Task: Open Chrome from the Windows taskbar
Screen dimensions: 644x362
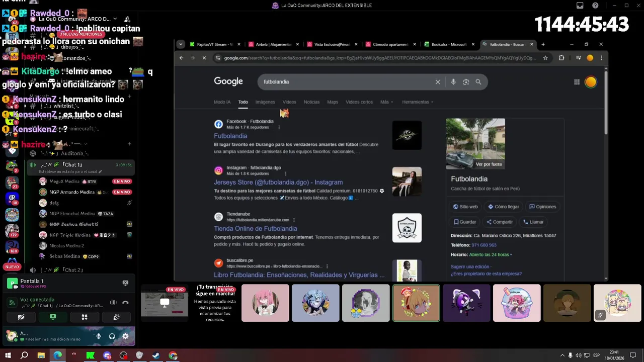Action: tap(173, 355)
